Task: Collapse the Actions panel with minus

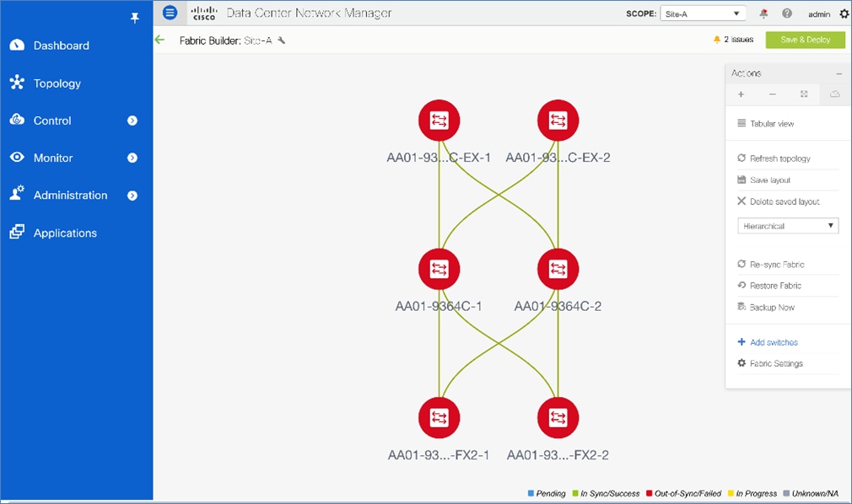Action: (x=839, y=73)
